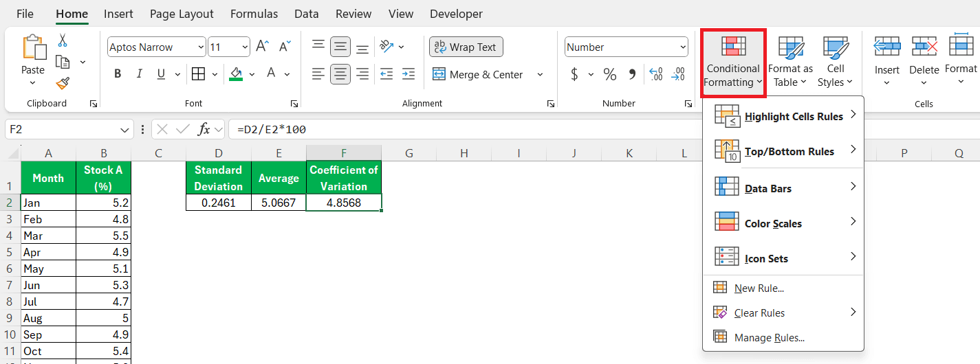Select Center horizontal alignment
980x364 pixels.
click(x=340, y=74)
